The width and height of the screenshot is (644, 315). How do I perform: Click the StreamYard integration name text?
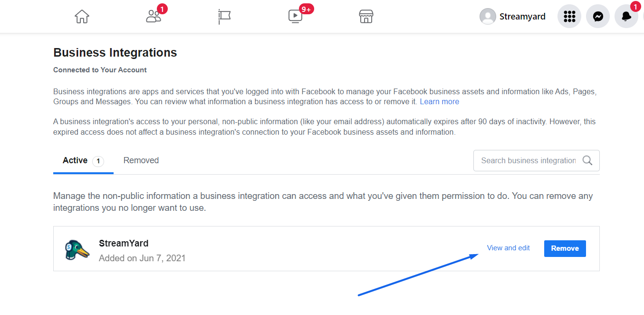[x=124, y=243]
